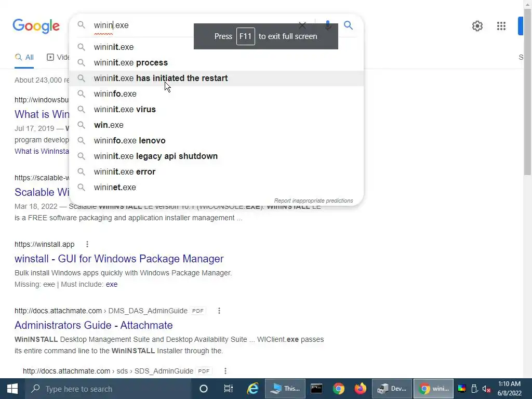Click the magnifier icon beside 'wininit.exe virus'
Screen dimensions: 532x399
pos(81,109)
